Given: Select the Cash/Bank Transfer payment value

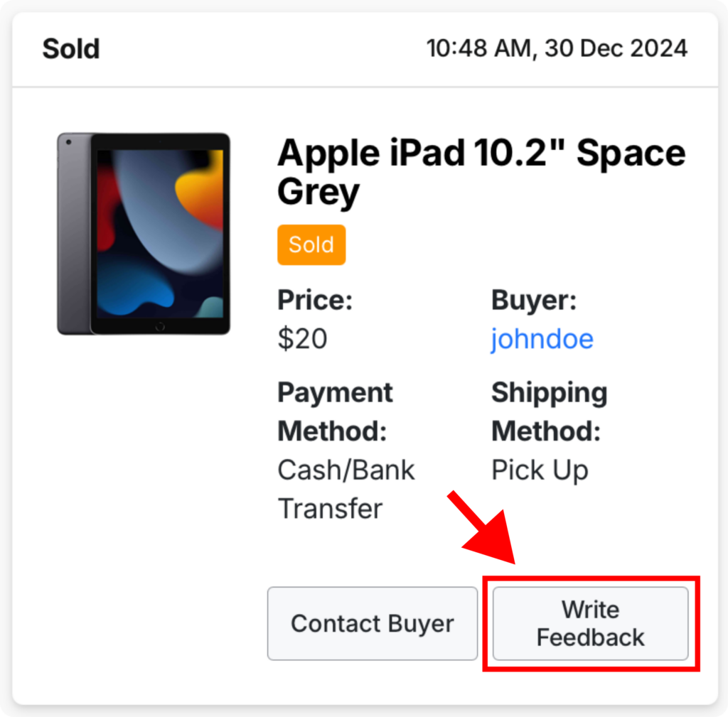Looking at the screenshot, I should (346, 489).
